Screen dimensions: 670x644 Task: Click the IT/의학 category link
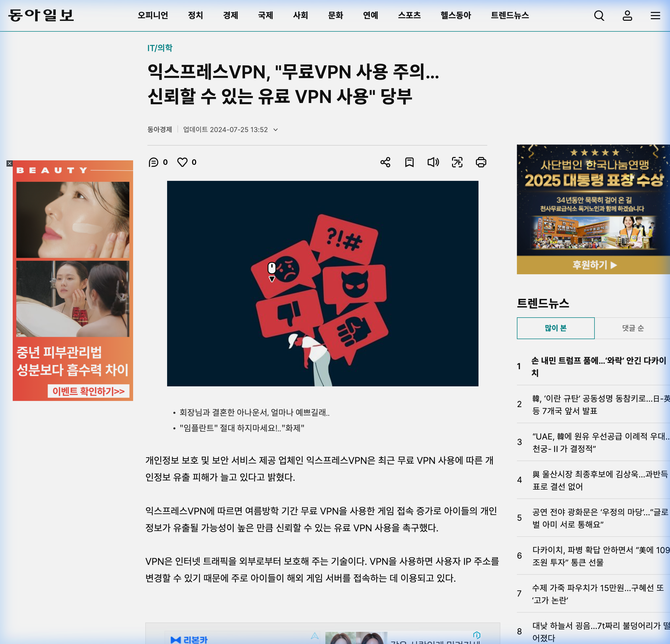(x=160, y=48)
